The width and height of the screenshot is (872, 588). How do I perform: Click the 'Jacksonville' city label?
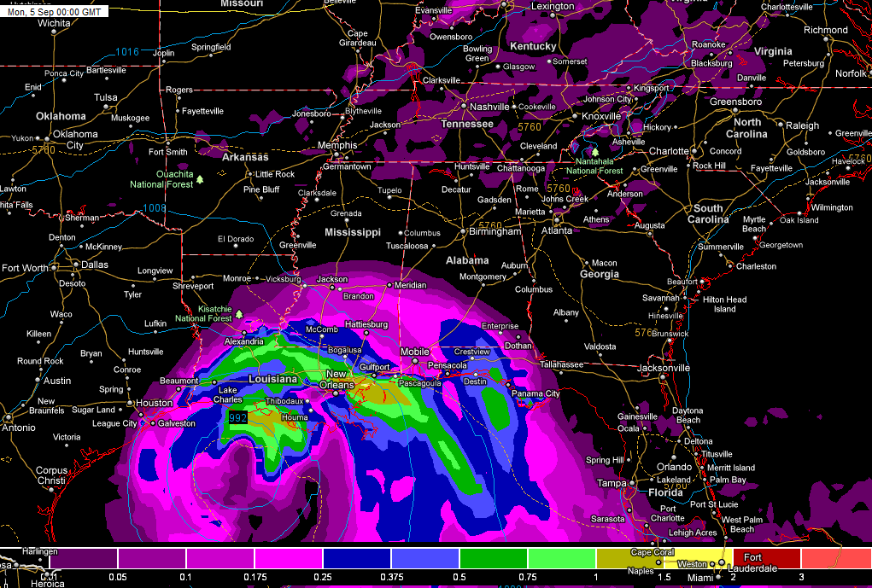pyautogui.click(x=664, y=368)
